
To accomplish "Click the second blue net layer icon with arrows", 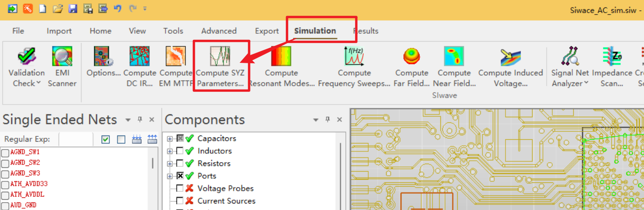I will [152, 139].
